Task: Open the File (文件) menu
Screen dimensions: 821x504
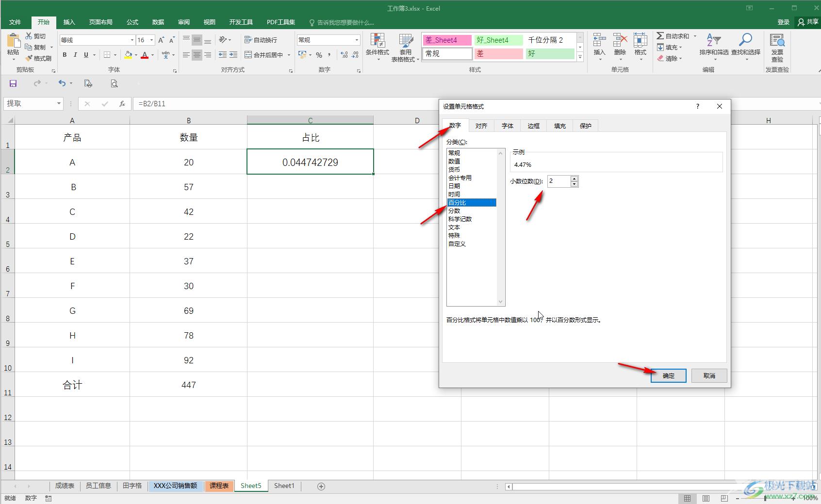Action: click(15, 22)
